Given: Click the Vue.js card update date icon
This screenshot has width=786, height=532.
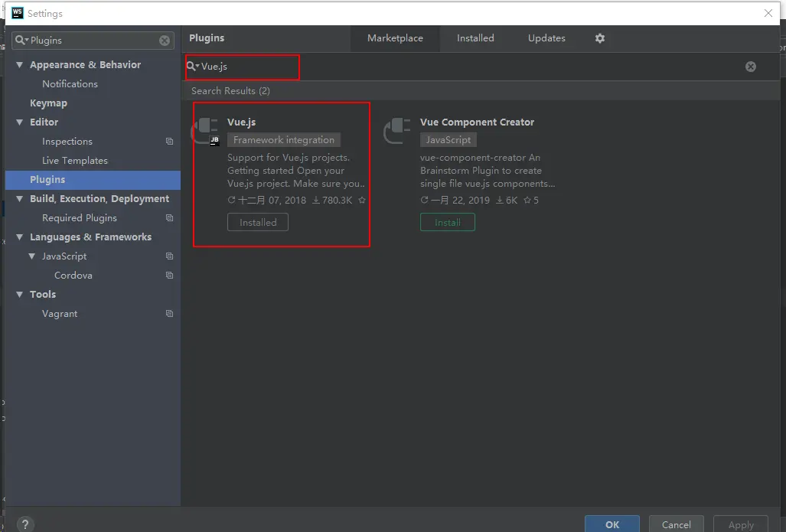Looking at the screenshot, I should click(x=231, y=200).
